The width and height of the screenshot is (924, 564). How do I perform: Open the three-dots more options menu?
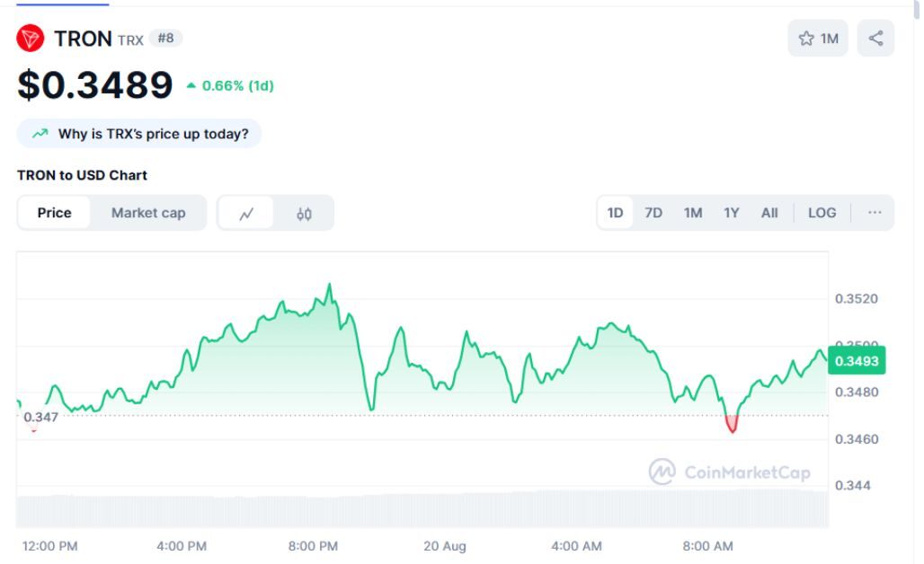[875, 213]
